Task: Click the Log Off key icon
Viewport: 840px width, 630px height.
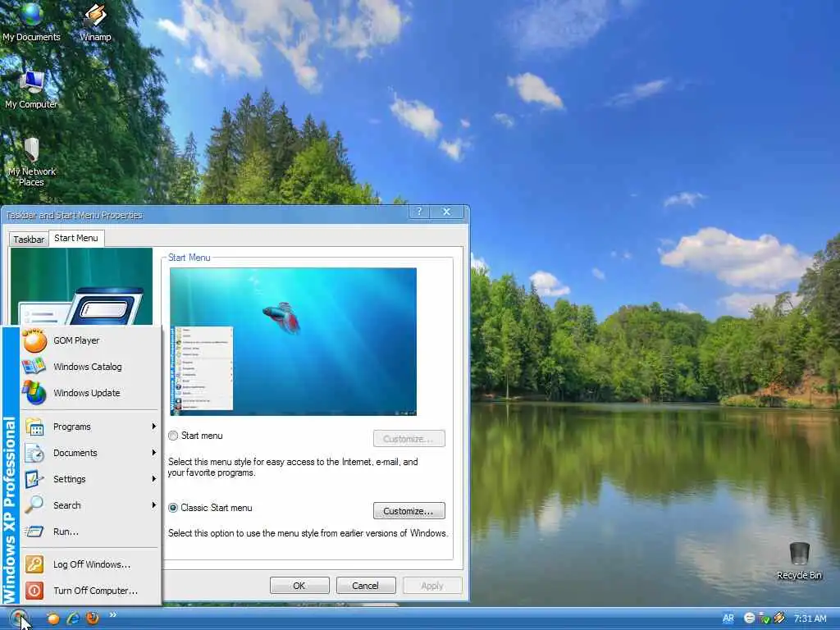Action: coord(34,564)
